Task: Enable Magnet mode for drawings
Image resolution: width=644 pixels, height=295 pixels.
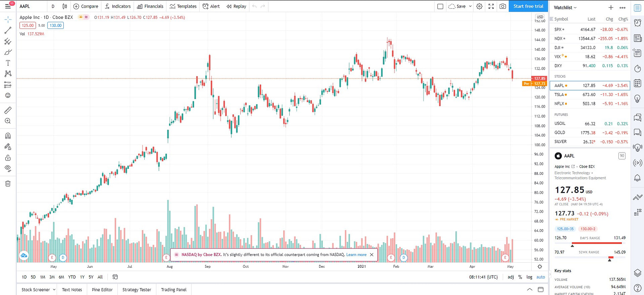Action: 8,136
